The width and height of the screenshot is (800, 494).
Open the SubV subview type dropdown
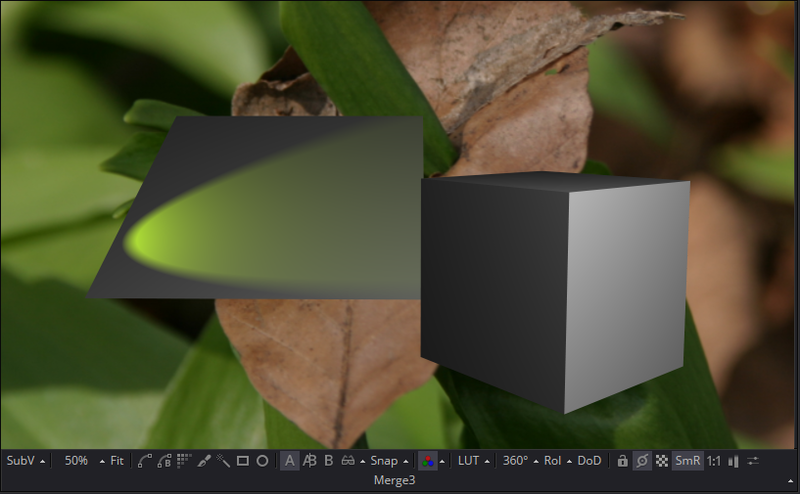pos(42,461)
